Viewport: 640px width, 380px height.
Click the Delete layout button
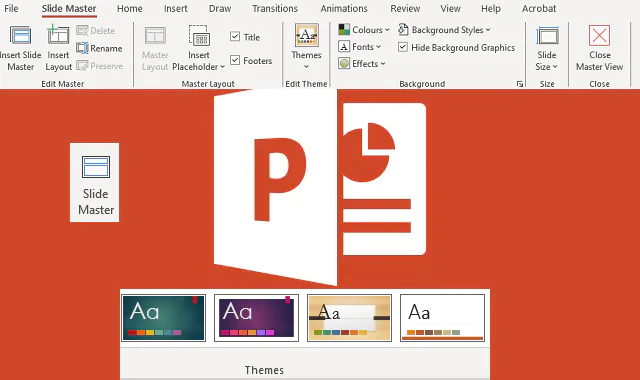[96, 31]
